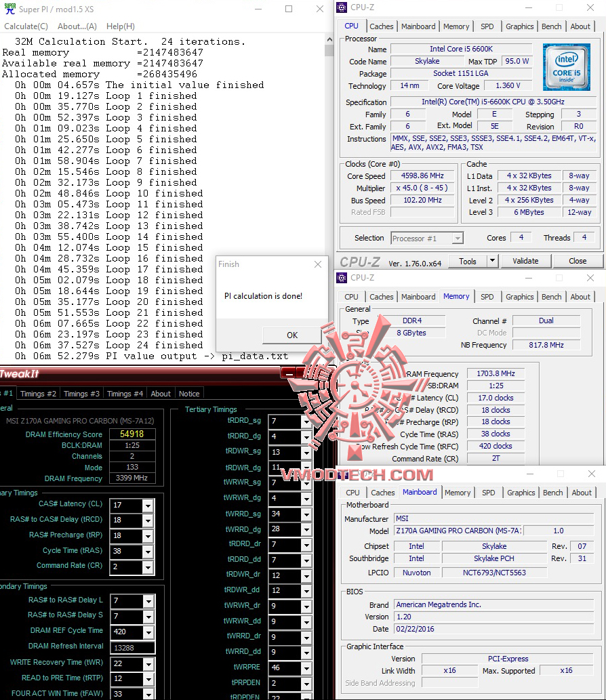Click the CPU-Z app icon in the top CPU-Z window
This screenshot has width=606, height=700.
point(342,7)
